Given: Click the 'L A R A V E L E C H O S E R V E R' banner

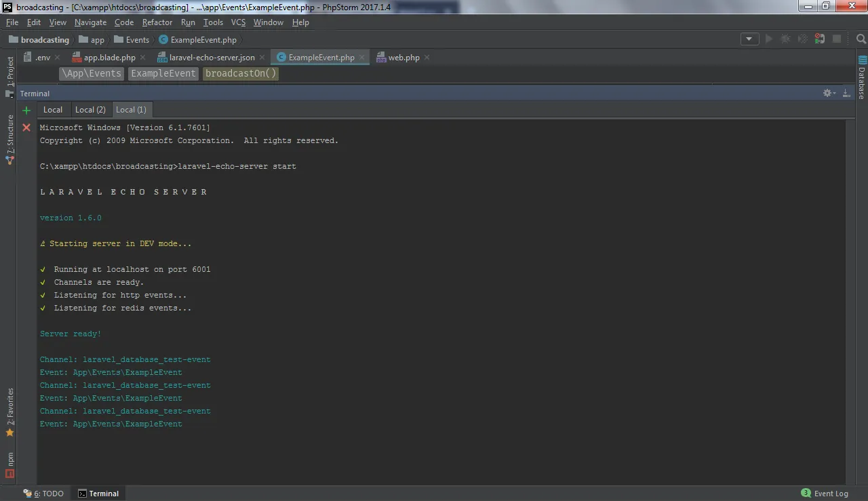Looking at the screenshot, I should pyautogui.click(x=124, y=192).
